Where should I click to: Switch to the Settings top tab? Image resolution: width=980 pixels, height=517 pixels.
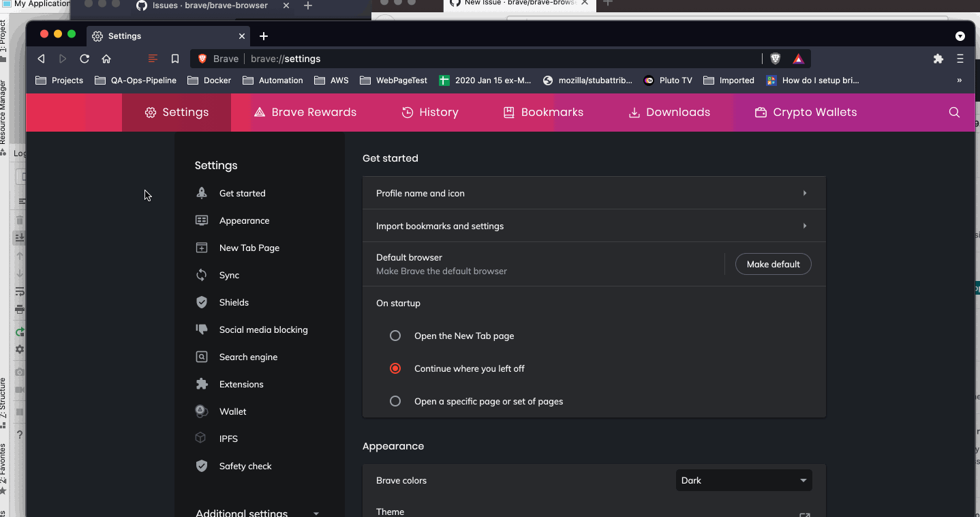click(x=177, y=113)
